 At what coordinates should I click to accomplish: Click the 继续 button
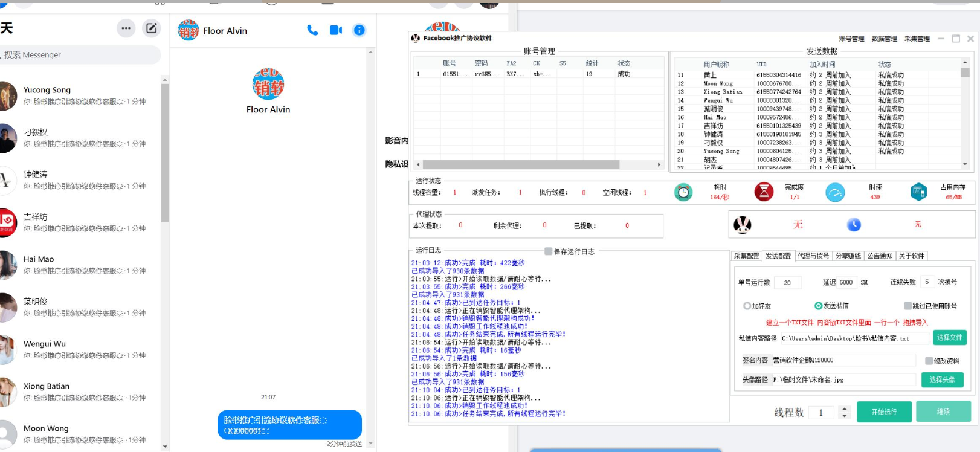pos(943,412)
